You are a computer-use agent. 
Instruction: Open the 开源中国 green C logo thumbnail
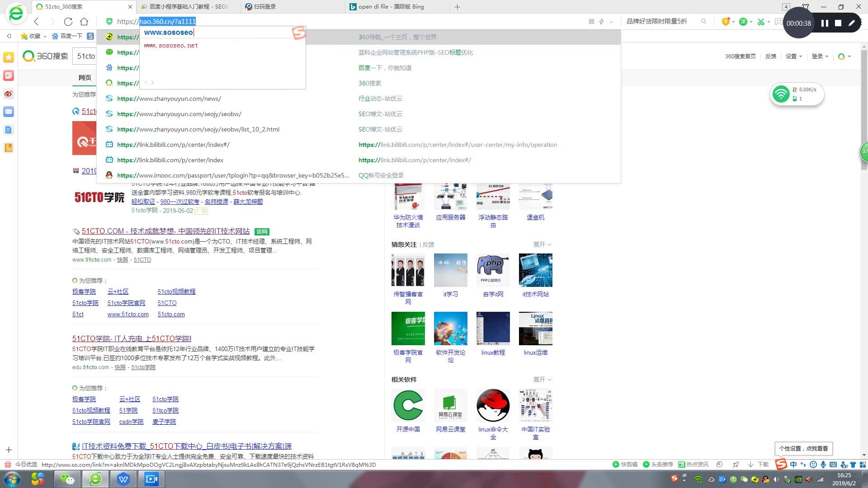408,405
